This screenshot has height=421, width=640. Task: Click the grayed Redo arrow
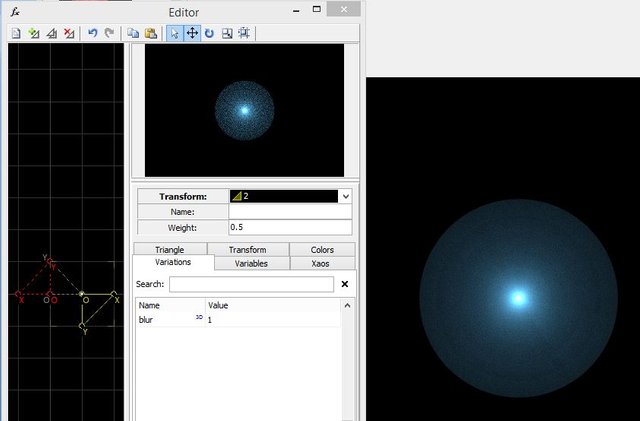pos(109,33)
